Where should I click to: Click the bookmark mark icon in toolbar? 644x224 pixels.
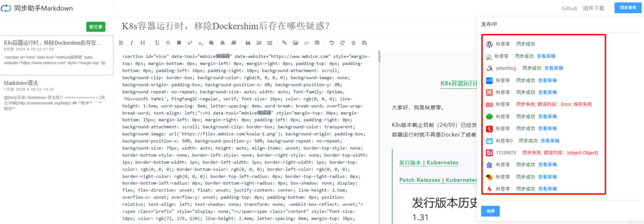coord(179,43)
